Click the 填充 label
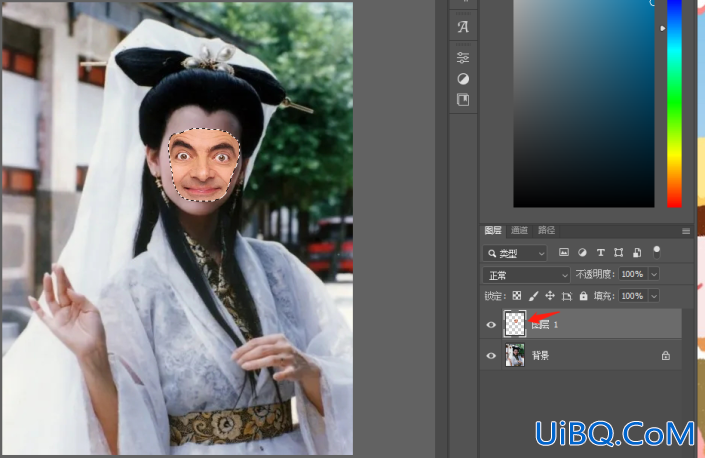 point(605,296)
